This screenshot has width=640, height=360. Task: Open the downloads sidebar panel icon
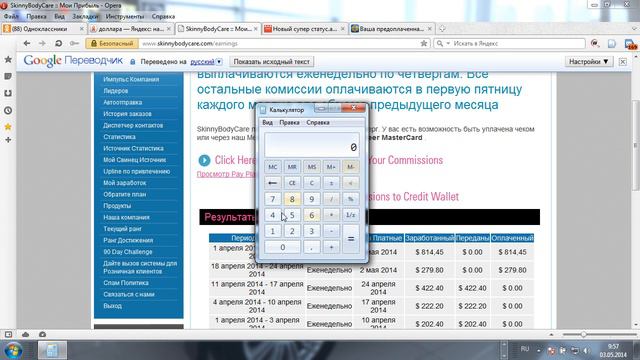[x=8, y=93]
